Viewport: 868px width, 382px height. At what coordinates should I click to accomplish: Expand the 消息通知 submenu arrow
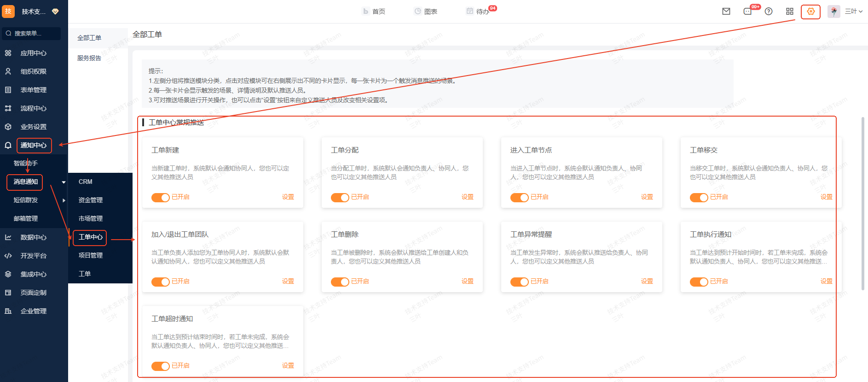click(64, 182)
